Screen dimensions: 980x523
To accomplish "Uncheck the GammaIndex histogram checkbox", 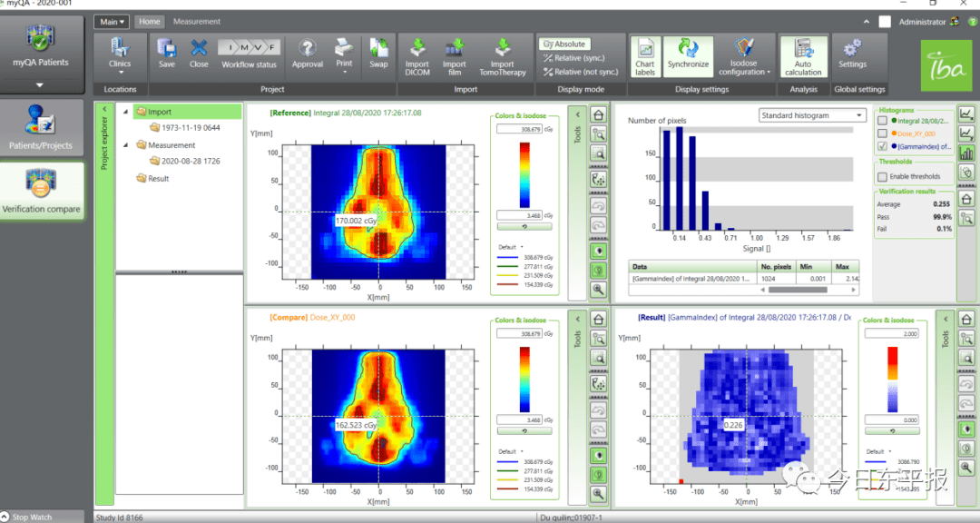I will pos(883,146).
